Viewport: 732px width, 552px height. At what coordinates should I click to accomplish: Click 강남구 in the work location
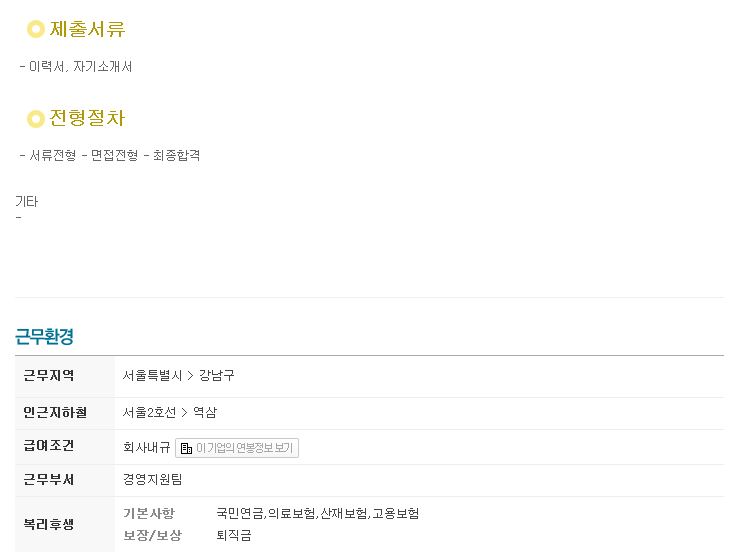pos(217,375)
